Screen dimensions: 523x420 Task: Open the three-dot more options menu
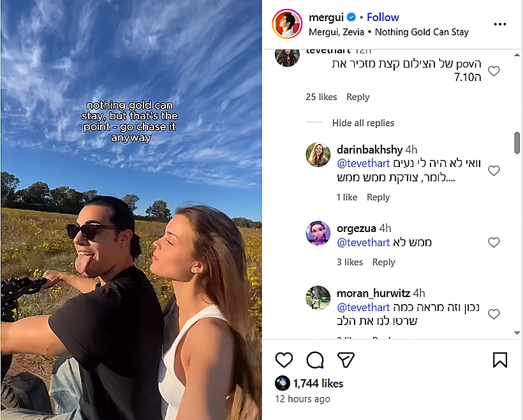[500, 24]
